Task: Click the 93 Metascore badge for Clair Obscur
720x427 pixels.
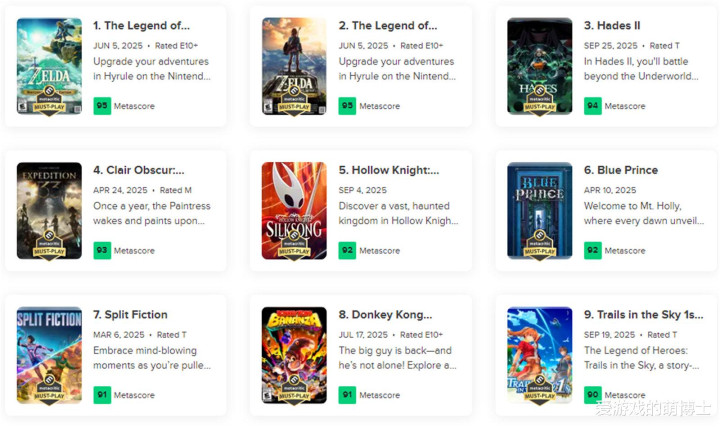Action: click(102, 250)
